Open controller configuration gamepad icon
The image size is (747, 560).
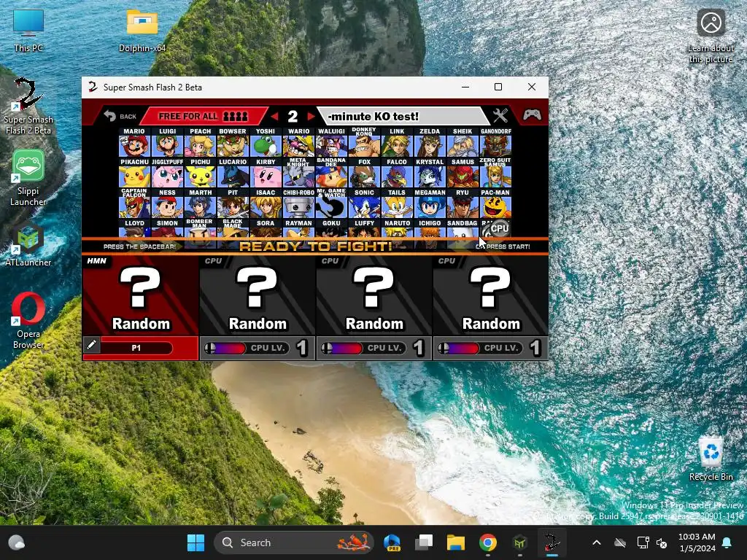pos(532,115)
